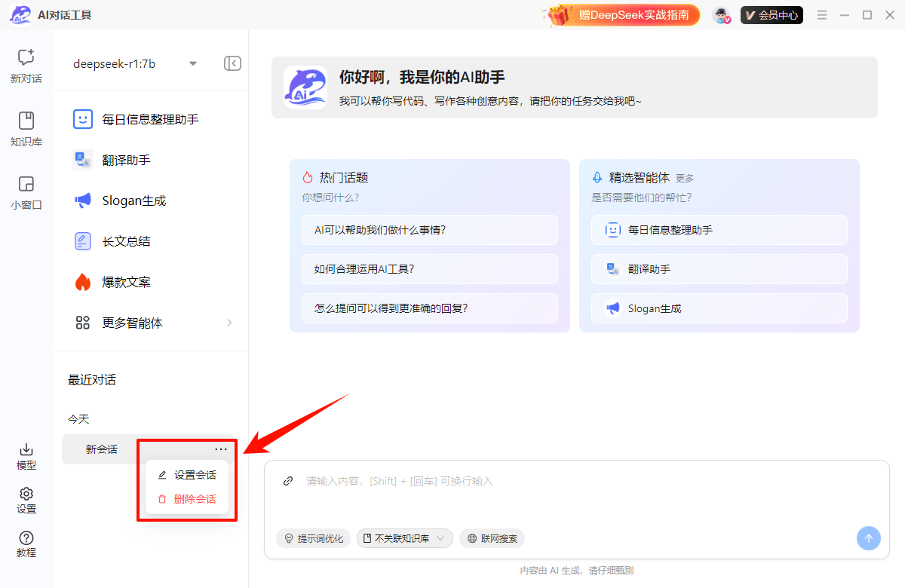The height and width of the screenshot is (588, 905).
Task: Click the attachment link icon in input box
Action: pyautogui.click(x=287, y=481)
